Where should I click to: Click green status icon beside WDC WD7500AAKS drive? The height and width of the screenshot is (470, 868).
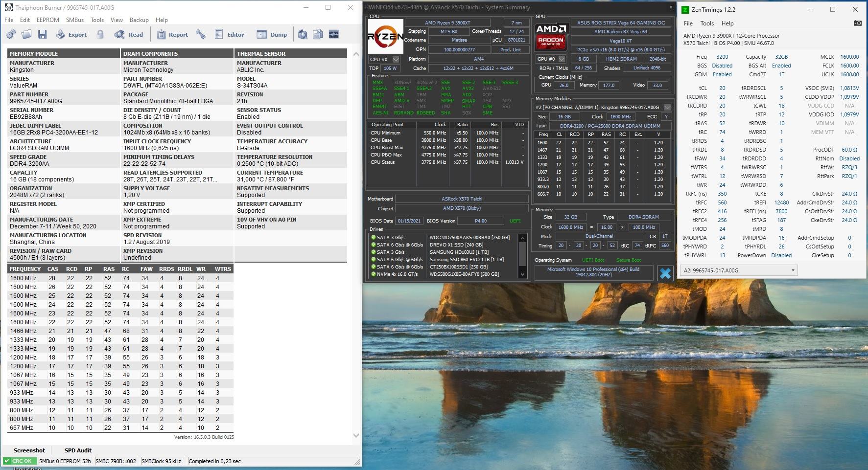point(373,238)
